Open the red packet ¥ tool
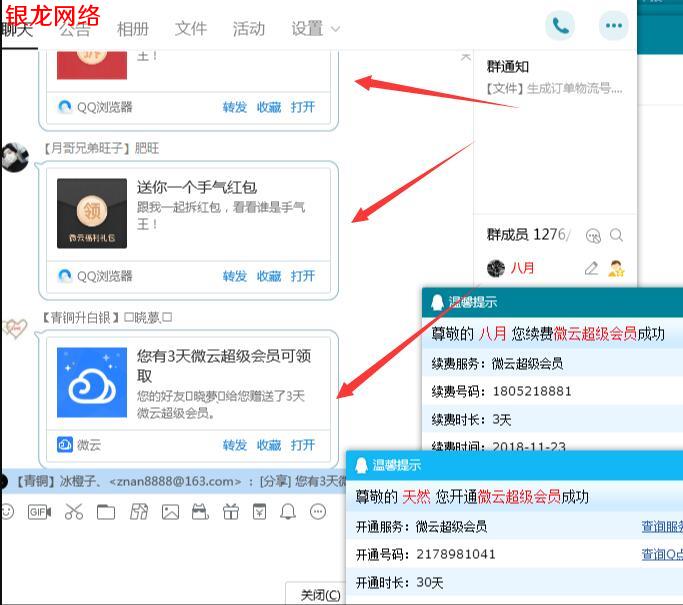683x605 pixels. coord(259,512)
